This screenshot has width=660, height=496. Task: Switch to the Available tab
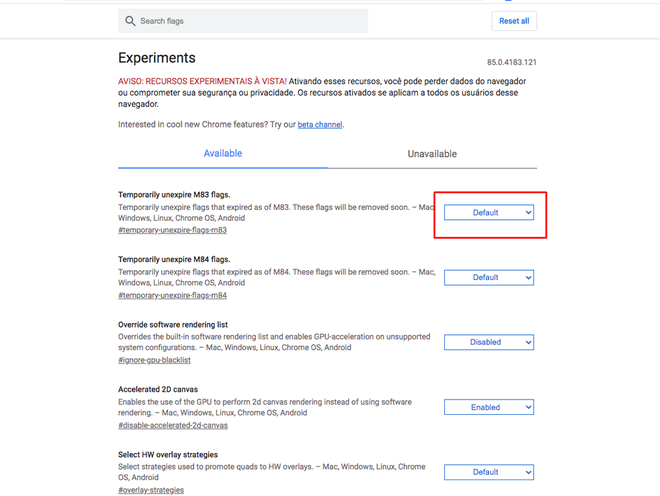tap(223, 154)
